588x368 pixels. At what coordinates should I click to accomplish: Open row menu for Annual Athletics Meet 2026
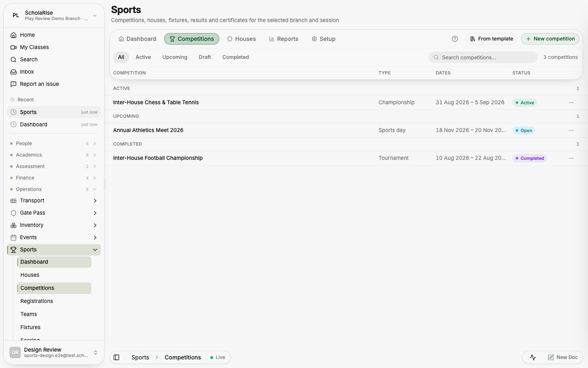click(571, 130)
